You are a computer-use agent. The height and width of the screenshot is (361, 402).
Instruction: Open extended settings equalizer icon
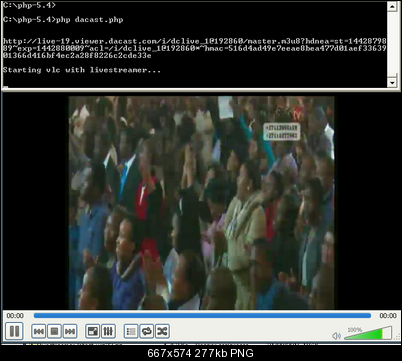tap(108, 331)
